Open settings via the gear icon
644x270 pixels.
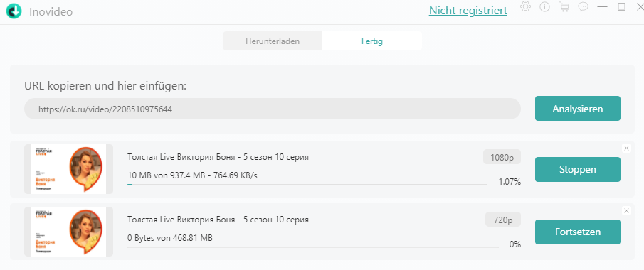525,6
